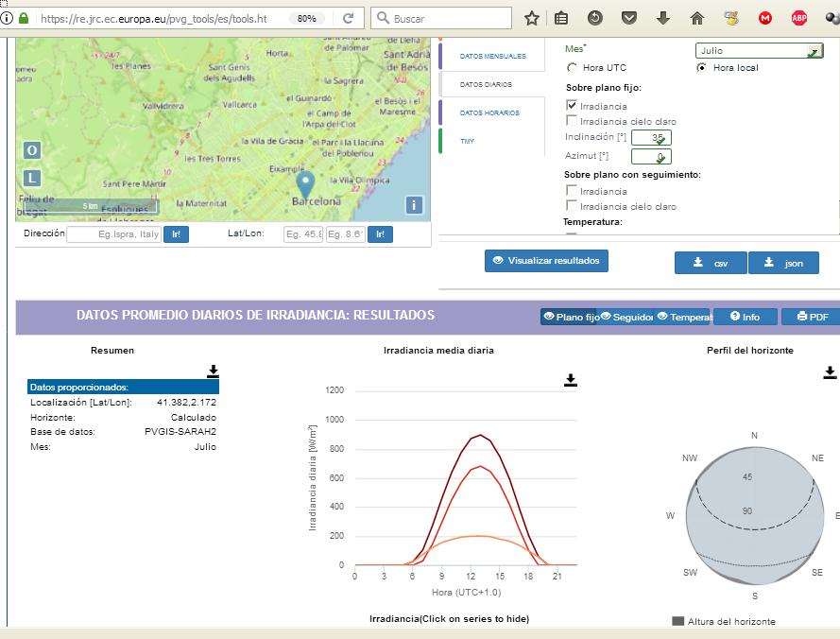Go to browser home icon

click(x=697, y=18)
